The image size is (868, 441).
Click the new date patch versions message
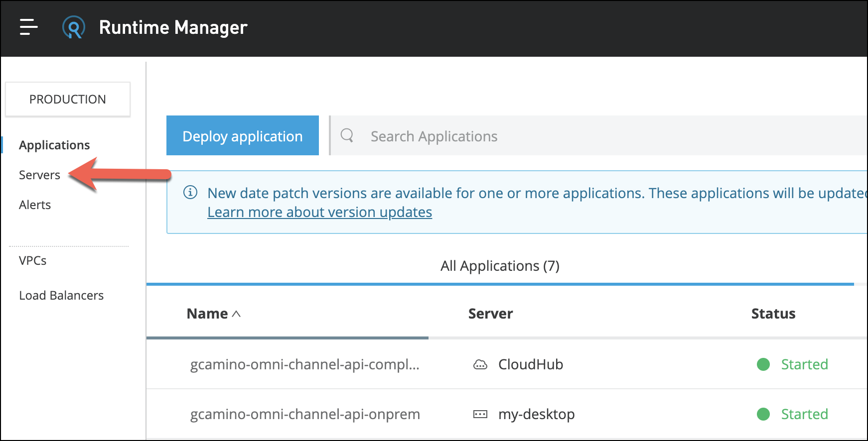[537, 193]
